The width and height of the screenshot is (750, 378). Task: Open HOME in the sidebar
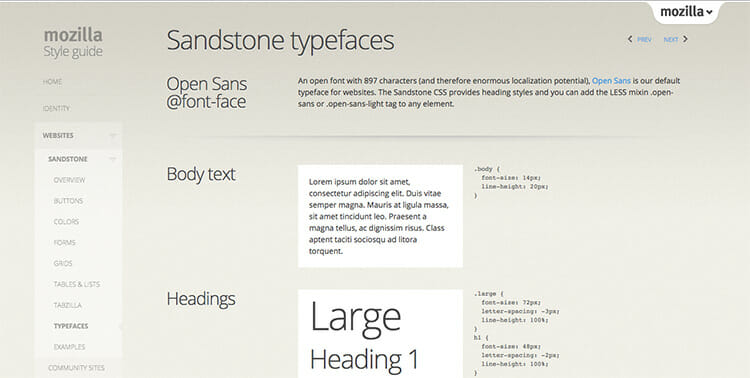click(52, 82)
